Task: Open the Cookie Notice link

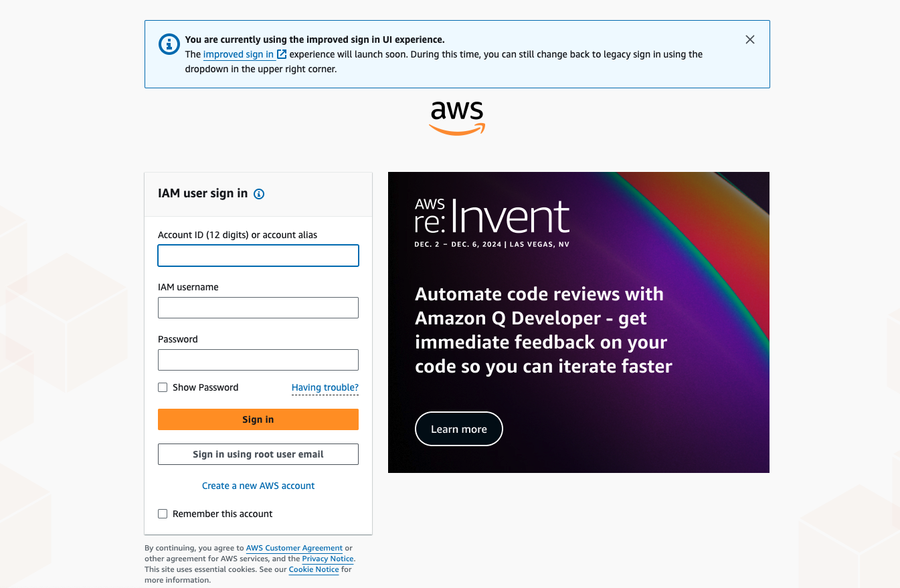Action: [x=314, y=569]
